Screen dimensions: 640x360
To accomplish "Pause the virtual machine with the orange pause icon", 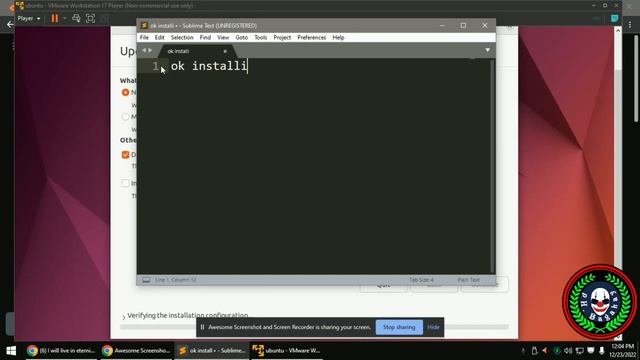I will [55, 18].
